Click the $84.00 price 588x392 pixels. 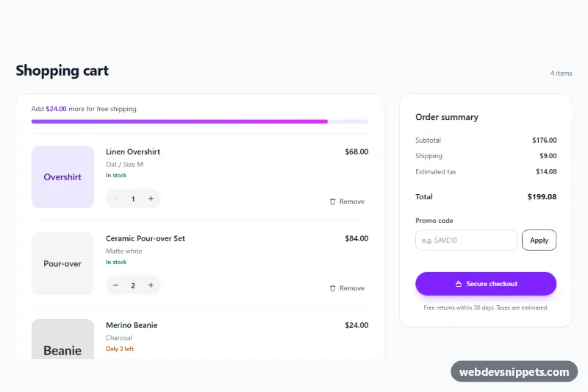click(356, 238)
